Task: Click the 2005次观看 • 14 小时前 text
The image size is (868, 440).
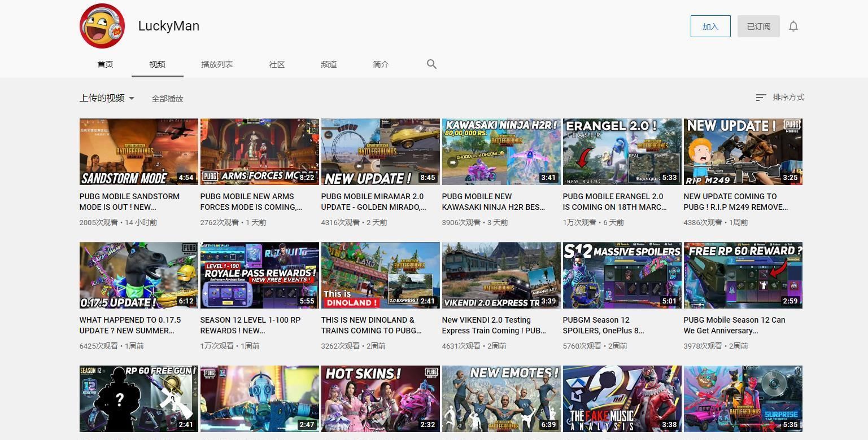Action: click(119, 222)
